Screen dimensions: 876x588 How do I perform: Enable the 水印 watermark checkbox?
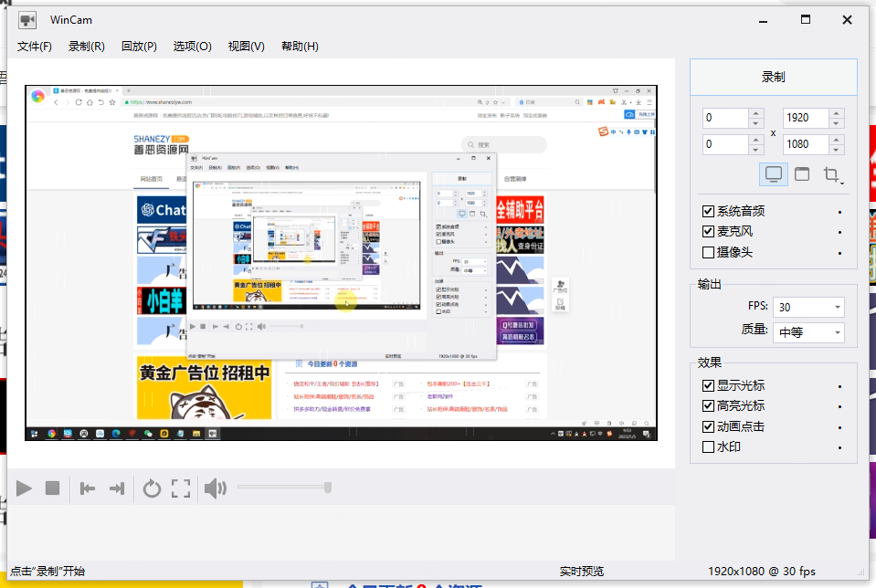tap(708, 447)
